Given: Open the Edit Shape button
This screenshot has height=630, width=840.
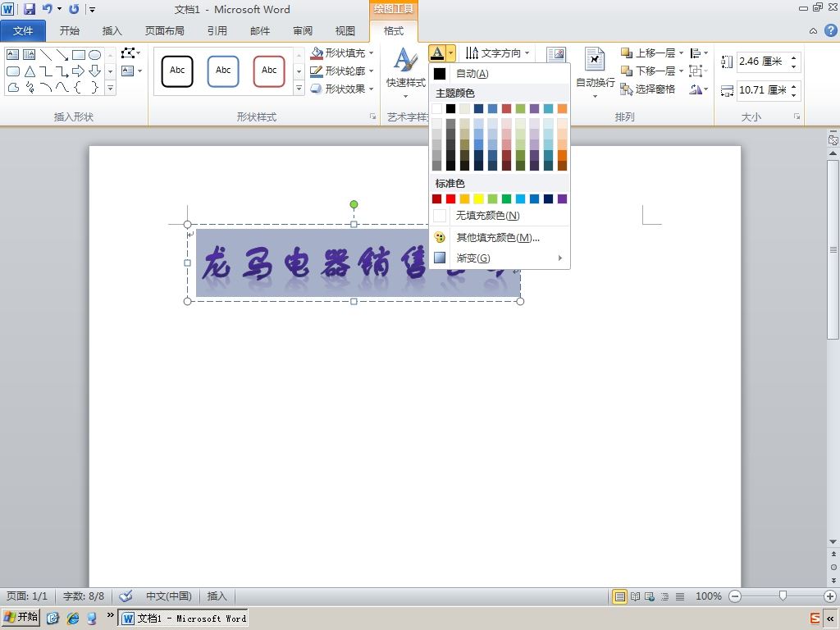Looking at the screenshot, I should [x=130, y=53].
